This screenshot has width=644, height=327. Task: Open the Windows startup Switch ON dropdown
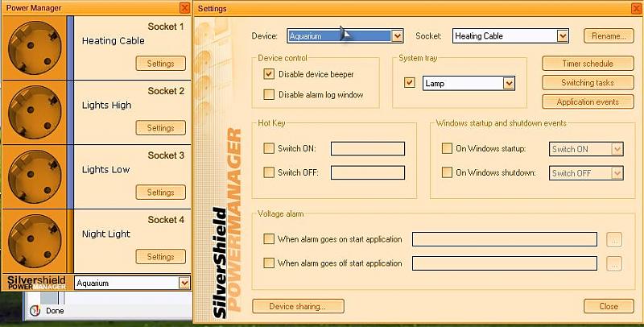tap(617, 149)
